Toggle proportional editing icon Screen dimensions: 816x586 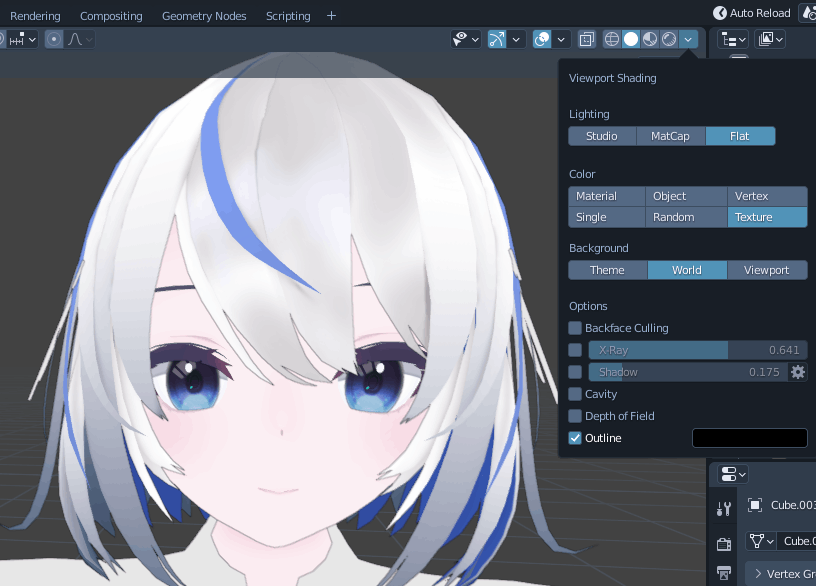54,39
